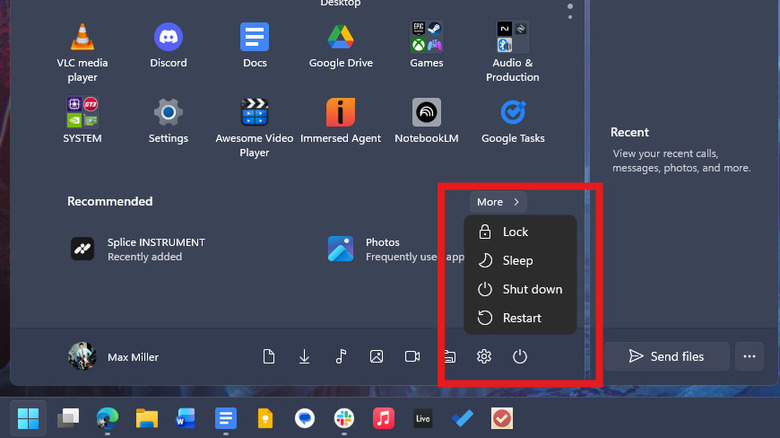
Task: Open Microsoft Edge from the taskbar
Action: pos(107,418)
